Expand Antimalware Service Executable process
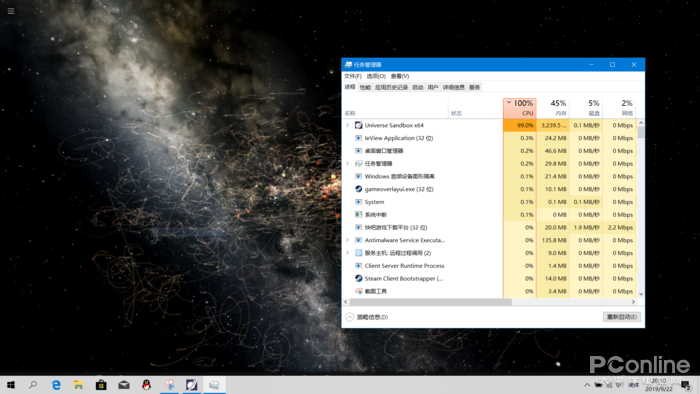Screen dimensions: 700x394 point(348,240)
